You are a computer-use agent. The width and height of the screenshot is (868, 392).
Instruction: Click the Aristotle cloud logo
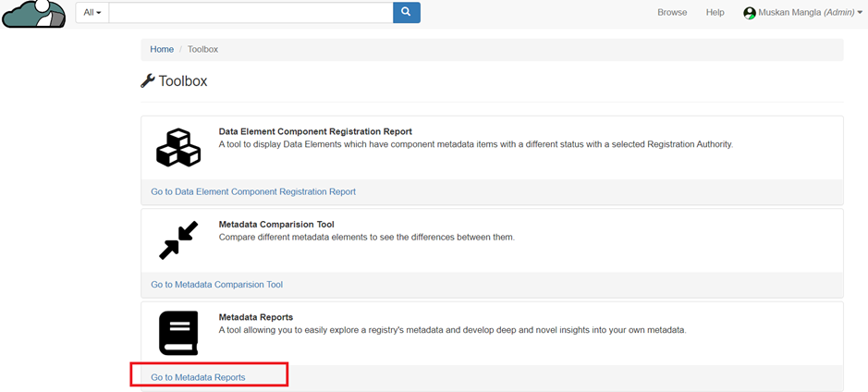(x=33, y=14)
